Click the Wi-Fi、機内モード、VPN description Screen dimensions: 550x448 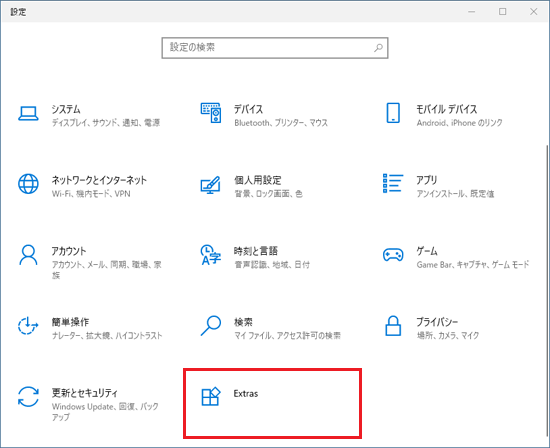(x=91, y=194)
